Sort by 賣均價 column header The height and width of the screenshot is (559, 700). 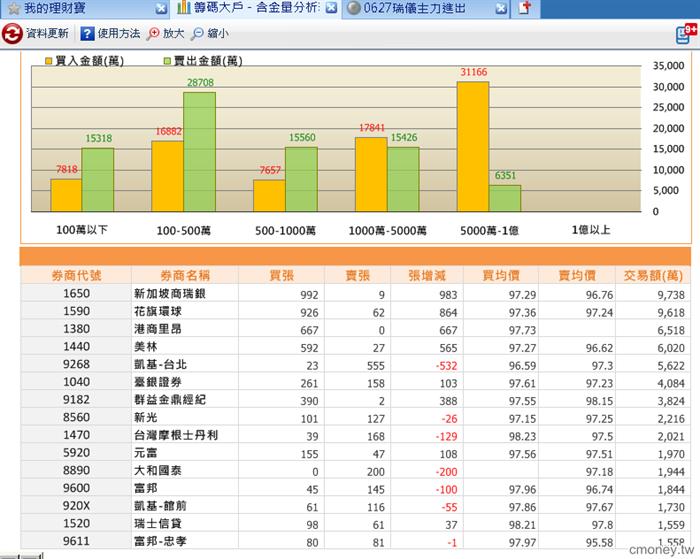[x=577, y=276]
